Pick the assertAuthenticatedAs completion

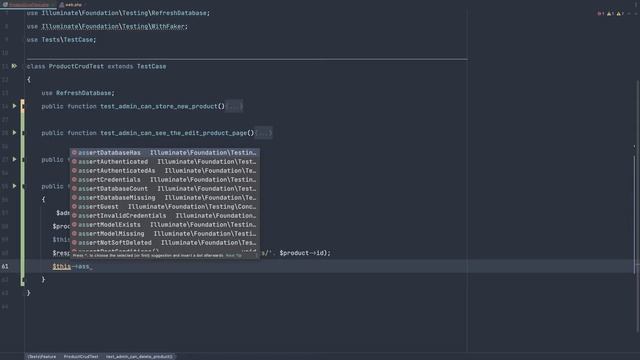pyautogui.click(x=164, y=171)
